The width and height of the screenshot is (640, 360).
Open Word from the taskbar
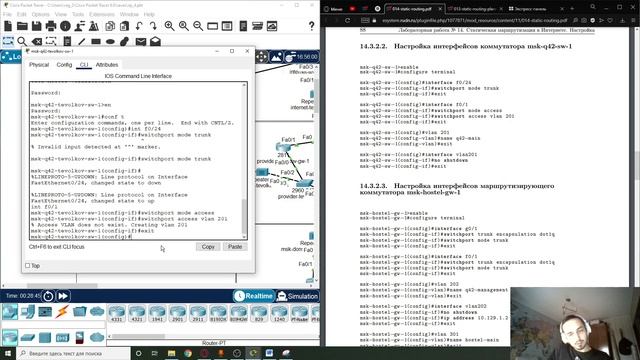click(x=269, y=353)
